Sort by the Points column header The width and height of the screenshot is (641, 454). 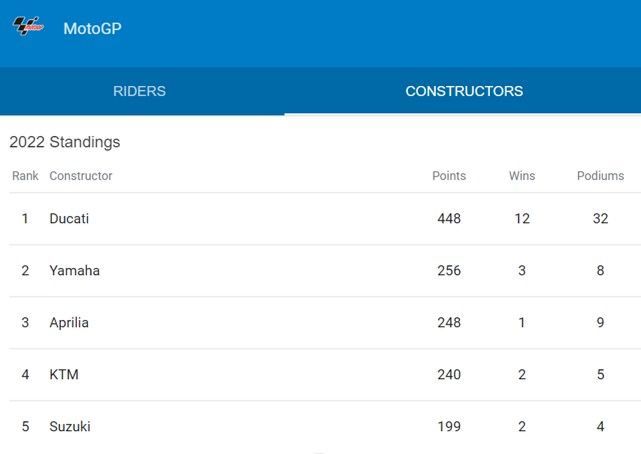(449, 176)
